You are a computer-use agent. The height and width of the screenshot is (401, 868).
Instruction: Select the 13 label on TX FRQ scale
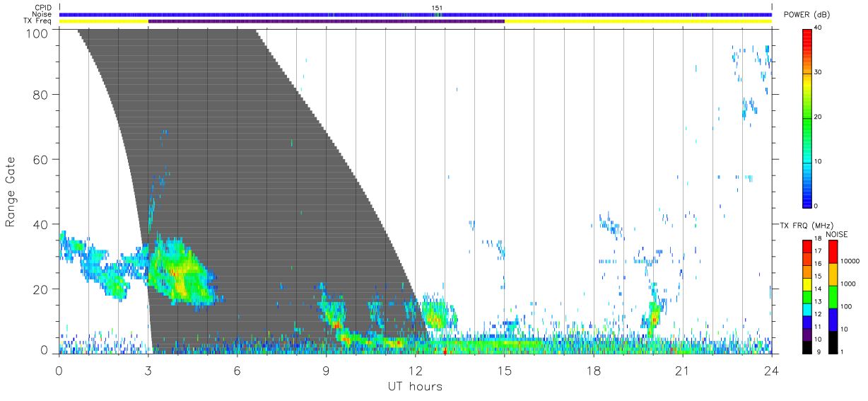pyautogui.click(x=817, y=301)
